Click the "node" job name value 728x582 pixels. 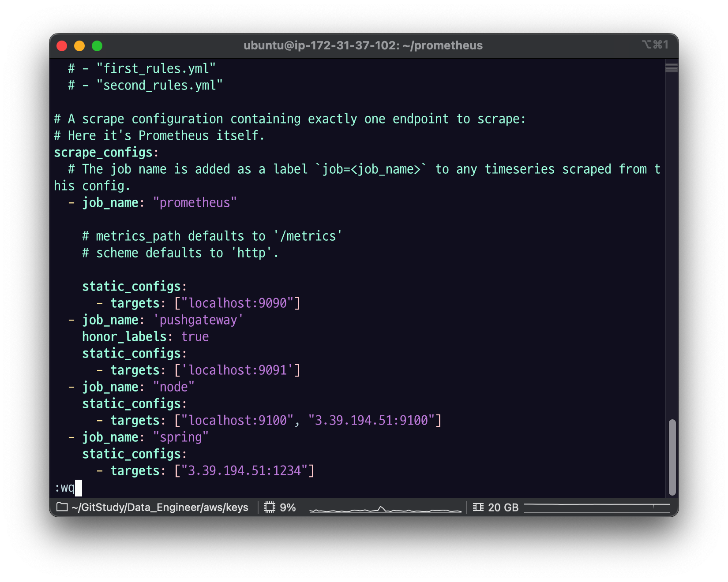(174, 387)
